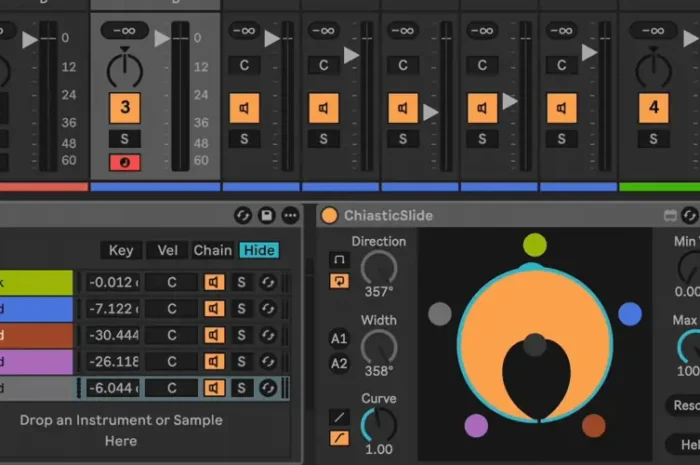This screenshot has height=465, width=700.
Task: Click the "Drop an Instrument or Sample Here" area
Action: [x=121, y=430]
